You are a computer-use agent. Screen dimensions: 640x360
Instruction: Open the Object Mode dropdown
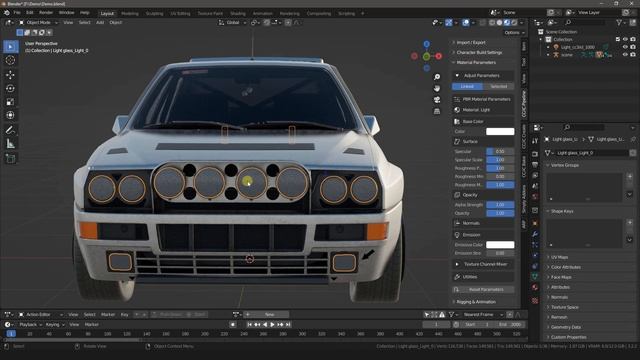point(39,23)
